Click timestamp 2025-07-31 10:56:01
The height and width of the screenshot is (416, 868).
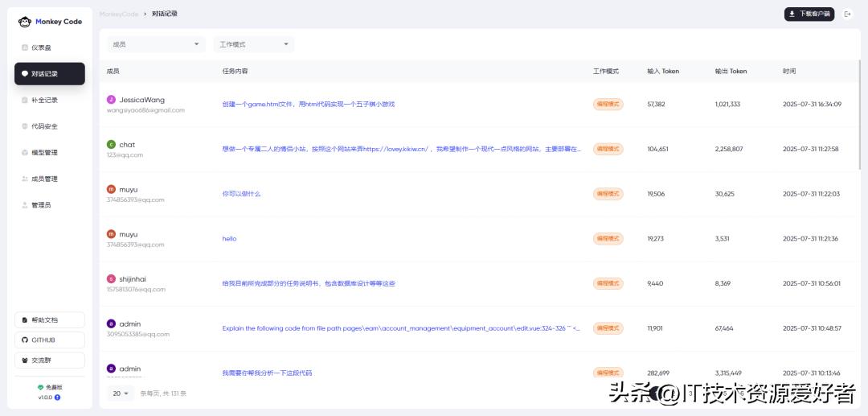click(811, 283)
